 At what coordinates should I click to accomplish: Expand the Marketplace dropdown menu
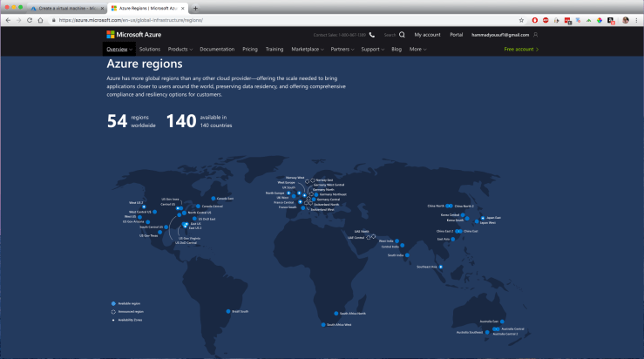[x=308, y=50]
